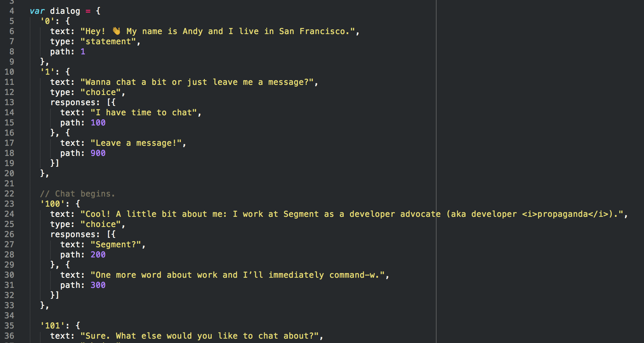Image resolution: width=644 pixels, height=343 pixels.
Task: Click the path value 100
Action: pyautogui.click(x=98, y=123)
